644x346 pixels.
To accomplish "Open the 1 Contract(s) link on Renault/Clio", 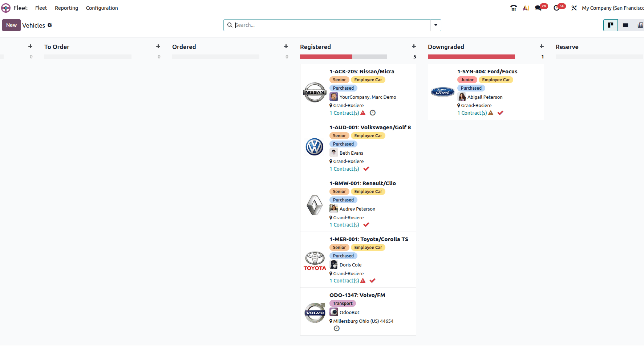I will (x=344, y=225).
